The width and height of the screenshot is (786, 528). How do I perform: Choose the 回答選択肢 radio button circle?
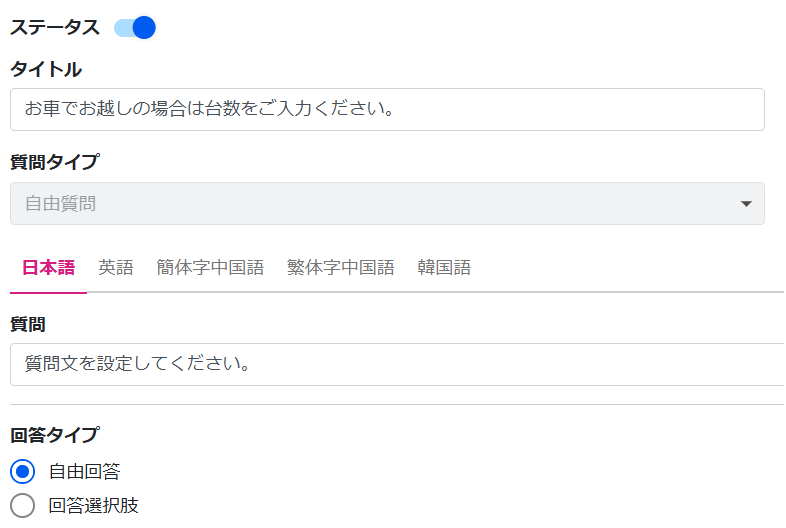coord(23,505)
